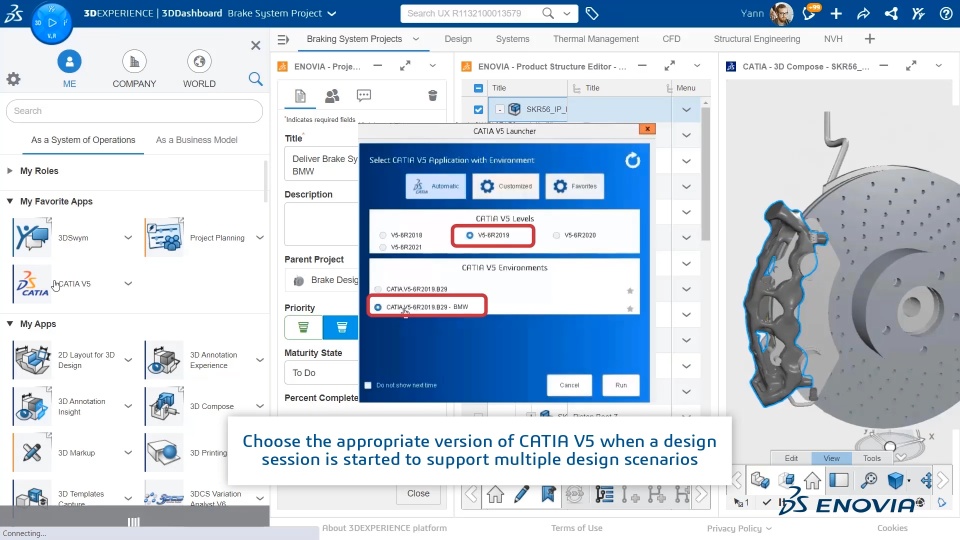Open the 3D Markup app icon
This screenshot has height=540, width=960.
(32, 452)
